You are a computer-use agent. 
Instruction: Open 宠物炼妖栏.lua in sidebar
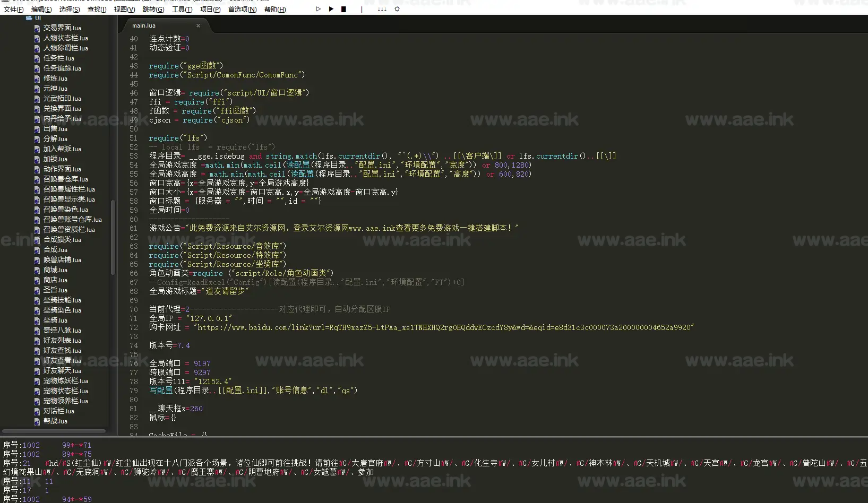[x=66, y=381]
